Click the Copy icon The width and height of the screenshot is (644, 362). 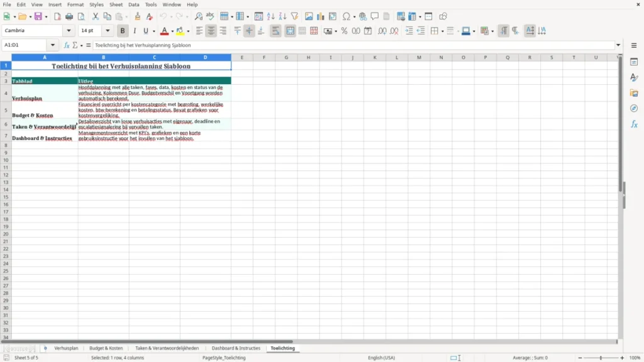tap(107, 16)
